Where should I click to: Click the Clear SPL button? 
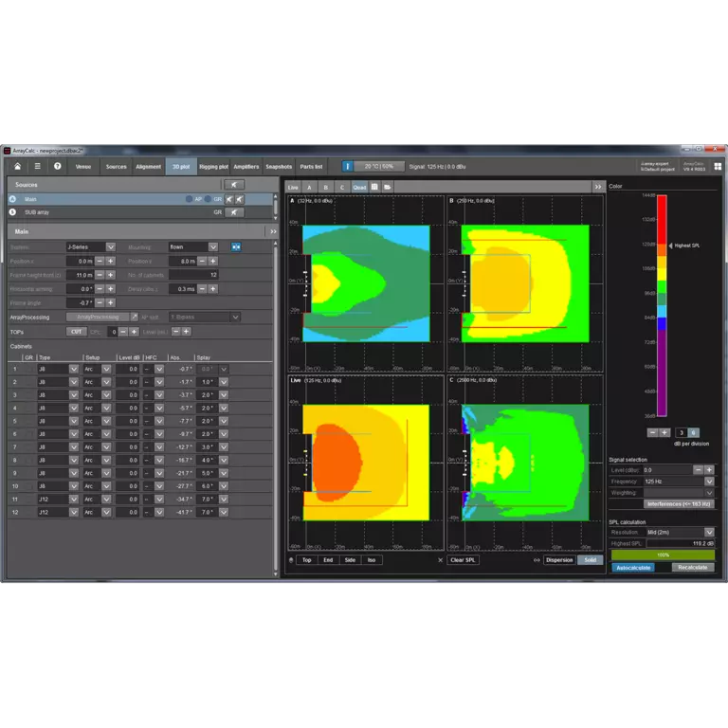click(x=463, y=560)
